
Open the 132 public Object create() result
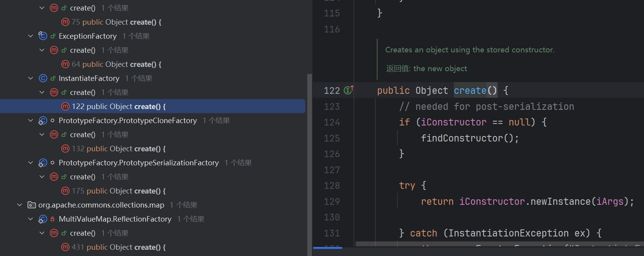coord(119,149)
